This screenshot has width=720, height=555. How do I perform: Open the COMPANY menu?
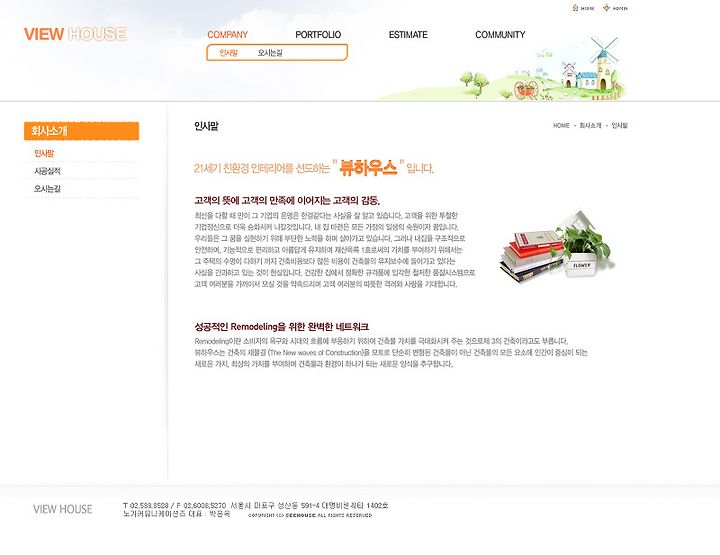[x=227, y=34]
